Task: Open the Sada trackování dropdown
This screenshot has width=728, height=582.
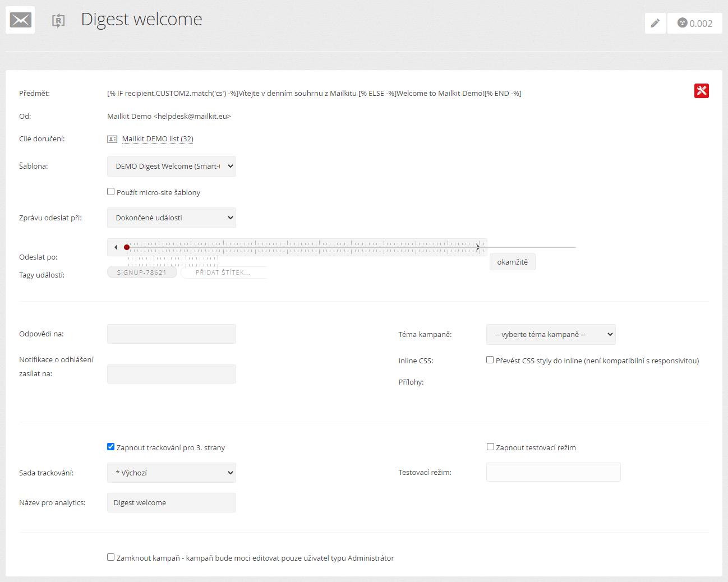Action: pyautogui.click(x=172, y=473)
